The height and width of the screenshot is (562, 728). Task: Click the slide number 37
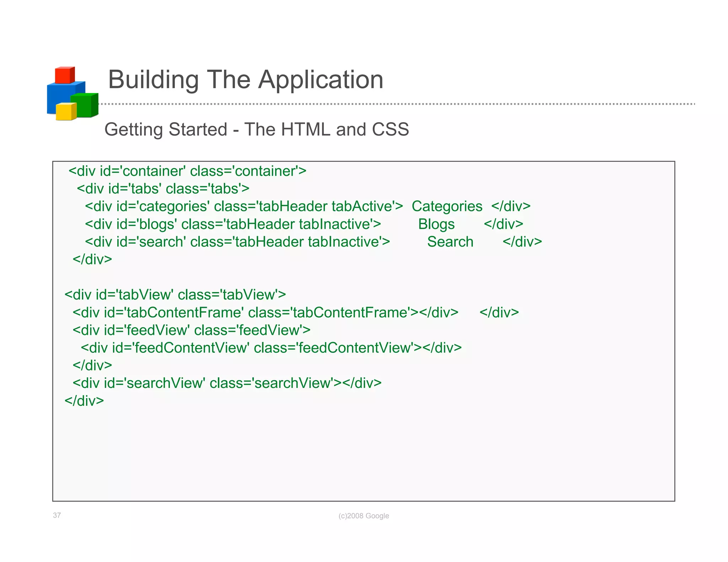click(57, 515)
